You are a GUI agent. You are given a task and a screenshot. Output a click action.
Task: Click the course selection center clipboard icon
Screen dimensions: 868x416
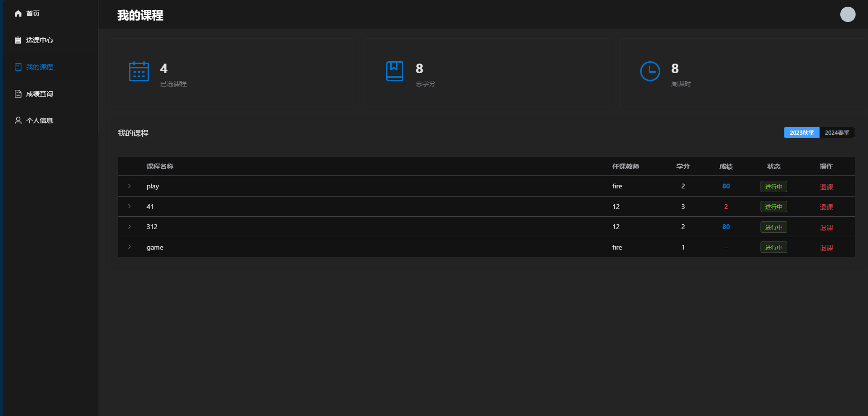(18, 40)
